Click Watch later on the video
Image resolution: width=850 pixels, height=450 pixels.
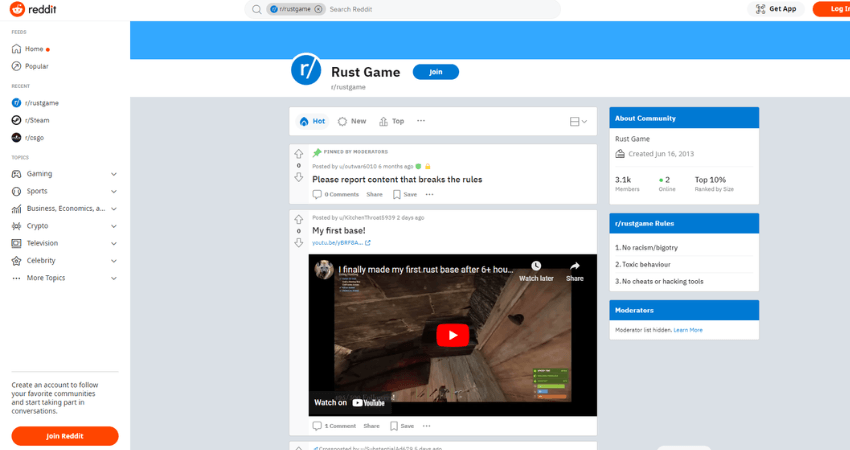tap(536, 271)
